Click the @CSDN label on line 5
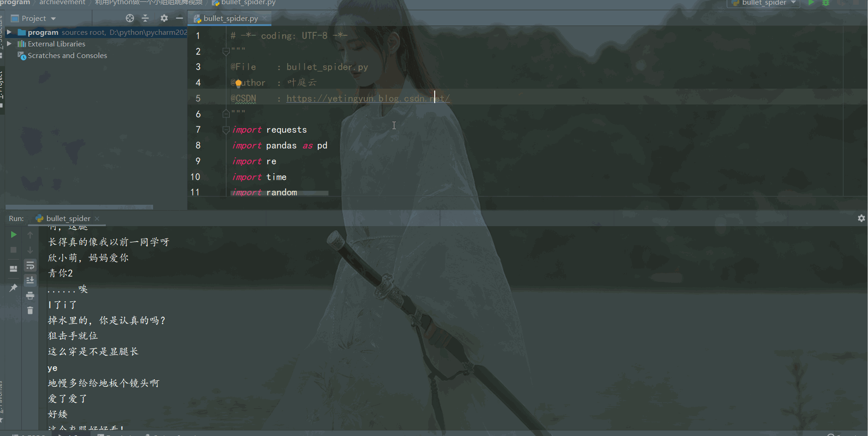Image resolution: width=868 pixels, height=436 pixels. tap(244, 98)
